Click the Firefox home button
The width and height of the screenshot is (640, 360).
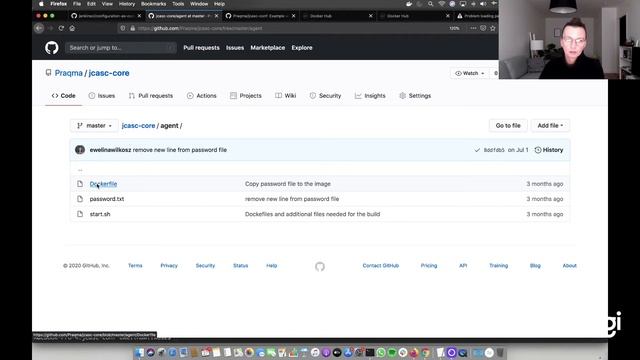click(x=72, y=28)
